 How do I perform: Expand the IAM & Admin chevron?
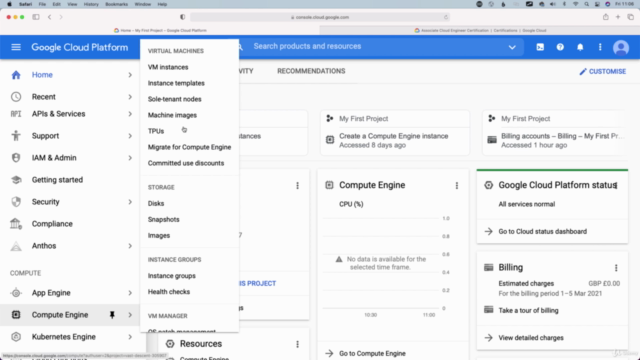tap(130, 158)
